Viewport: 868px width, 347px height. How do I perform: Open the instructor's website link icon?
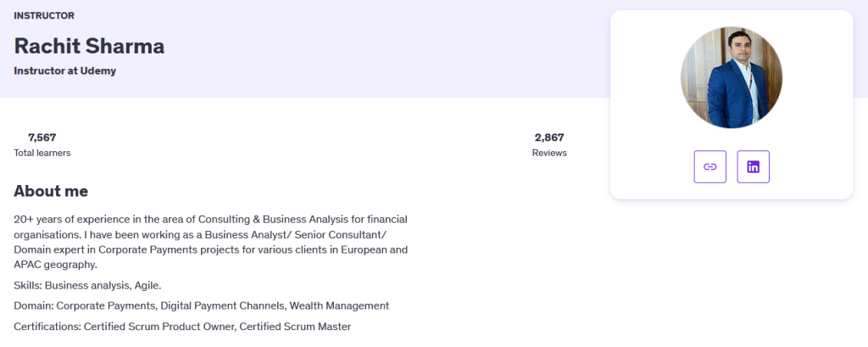click(709, 166)
